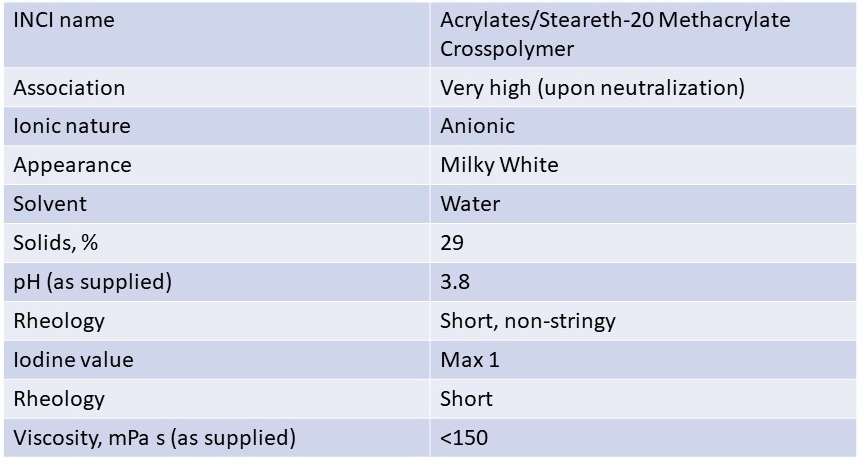Select the "Anionic" value cell
This screenshot has height=464, width=861.
click(x=477, y=126)
